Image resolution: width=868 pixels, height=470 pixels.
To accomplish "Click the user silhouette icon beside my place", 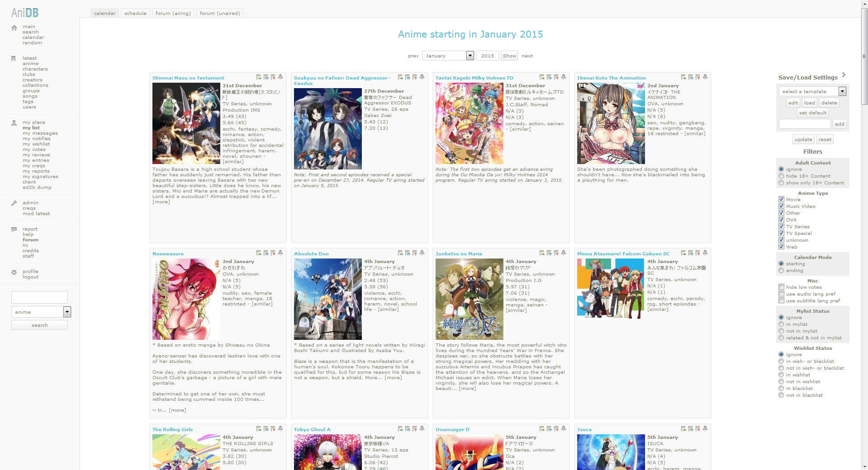I will coord(14,123).
